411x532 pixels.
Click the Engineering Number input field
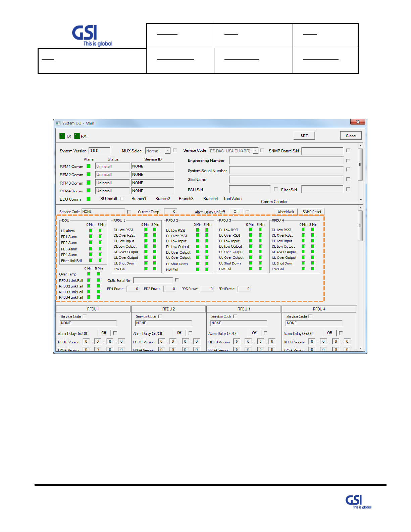pos(286,160)
